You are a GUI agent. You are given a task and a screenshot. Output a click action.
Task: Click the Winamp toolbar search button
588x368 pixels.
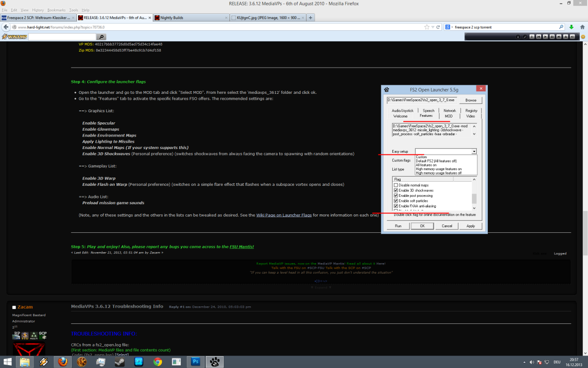click(102, 37)
